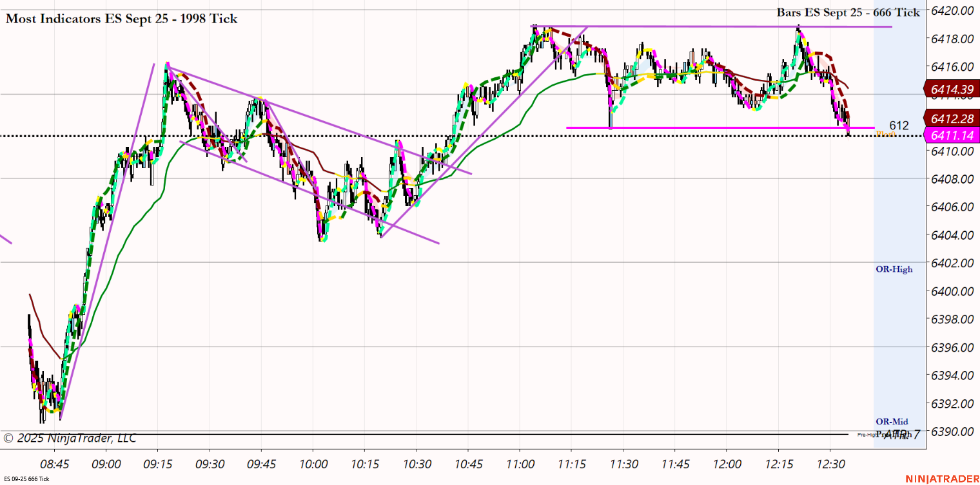Select the lower magenta horizontal line near 6411.6
The image size is (980, 485).
(x=721, y=128)
